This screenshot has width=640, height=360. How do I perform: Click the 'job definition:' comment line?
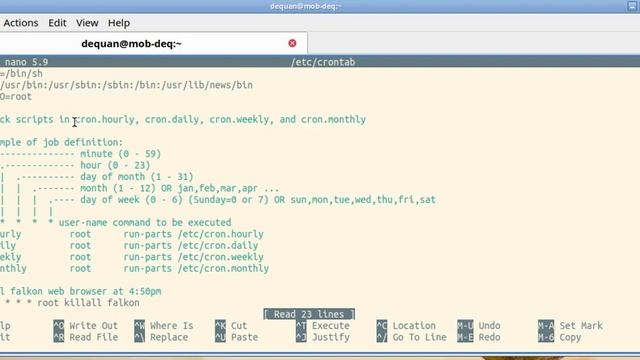point(83,142)
